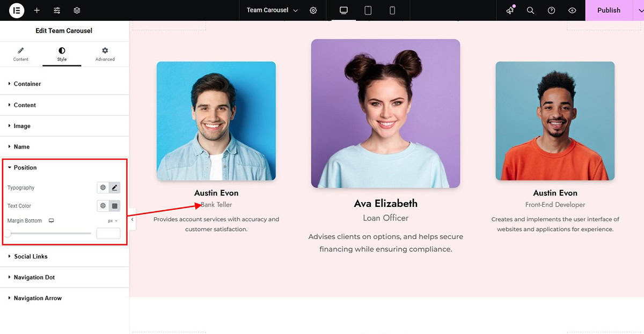Select the blue background man photo
This screenshot has height=334, width=644.
pyautogui.click(x=216, y=121)
